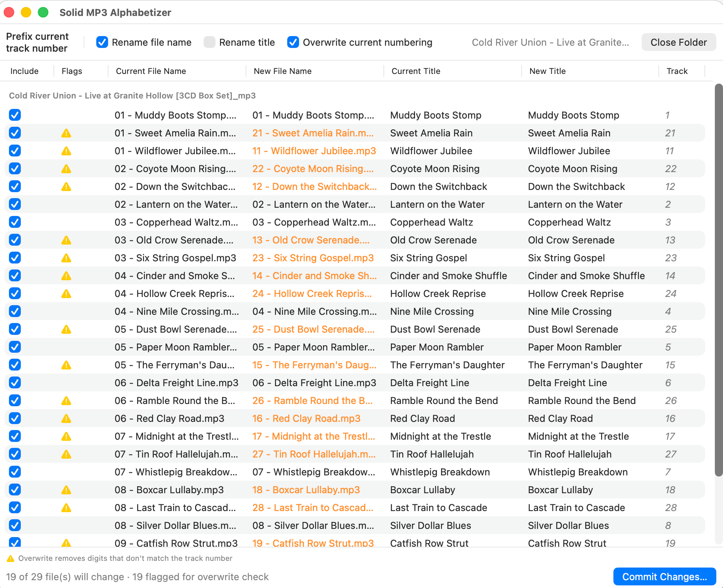Click the 'Prefix current track number' label
Viewport: 723px width, 588px height.
click(x=37, y=42)
